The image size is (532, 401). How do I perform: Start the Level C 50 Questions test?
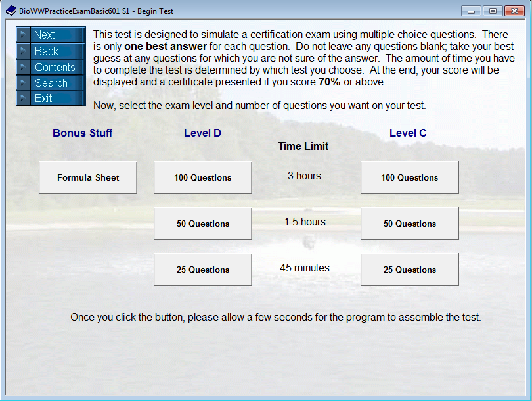(409, 223)
